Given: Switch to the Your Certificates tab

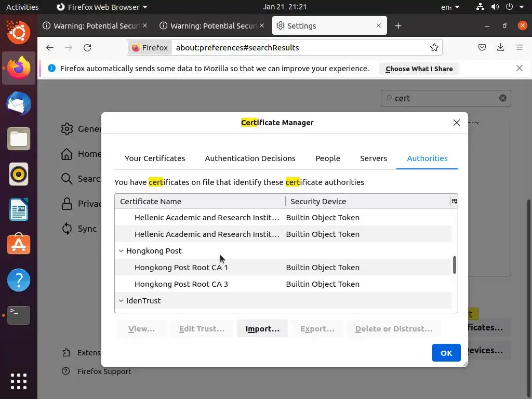Looking at the screenshot, I should click(155, 158).
